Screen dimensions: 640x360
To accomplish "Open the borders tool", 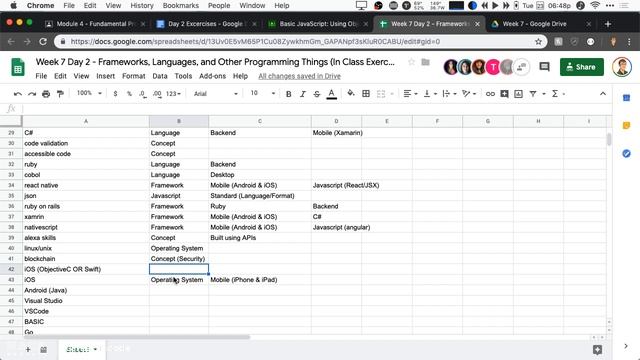I will pyautogui.click(x=366, y=94).
